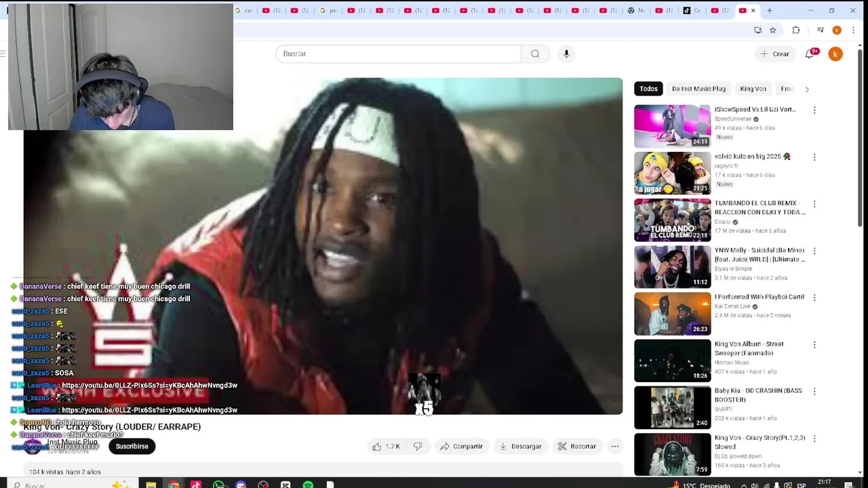The width and height of the screenshot is (868, 488).
Task: Open Chrome profile avatar in toolbar
Action: click(x=837, y=30)
